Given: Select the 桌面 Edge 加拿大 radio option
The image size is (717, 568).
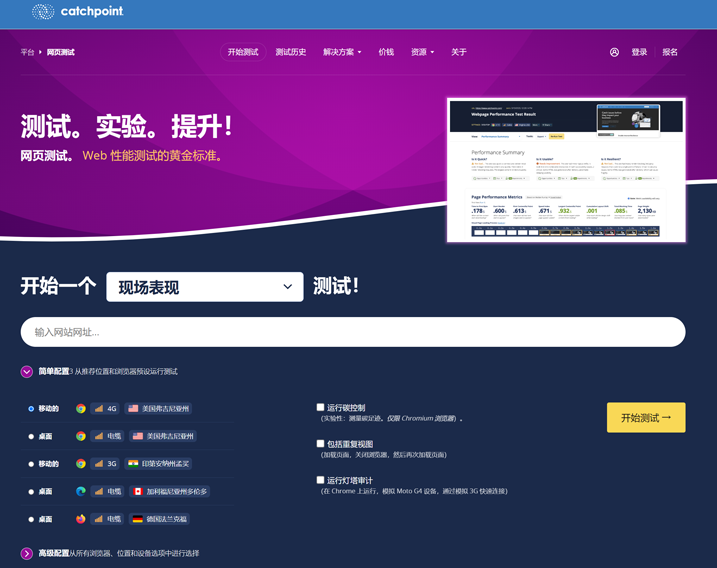Looking at the screenshot, I should pos(31,492).
